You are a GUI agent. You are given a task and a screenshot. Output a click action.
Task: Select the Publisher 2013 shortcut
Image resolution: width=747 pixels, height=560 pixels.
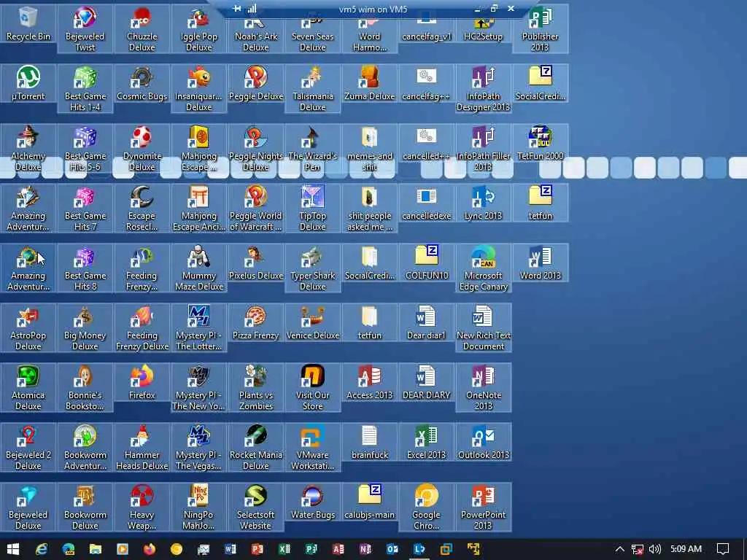pyautogui.click(x=541, y=28)
